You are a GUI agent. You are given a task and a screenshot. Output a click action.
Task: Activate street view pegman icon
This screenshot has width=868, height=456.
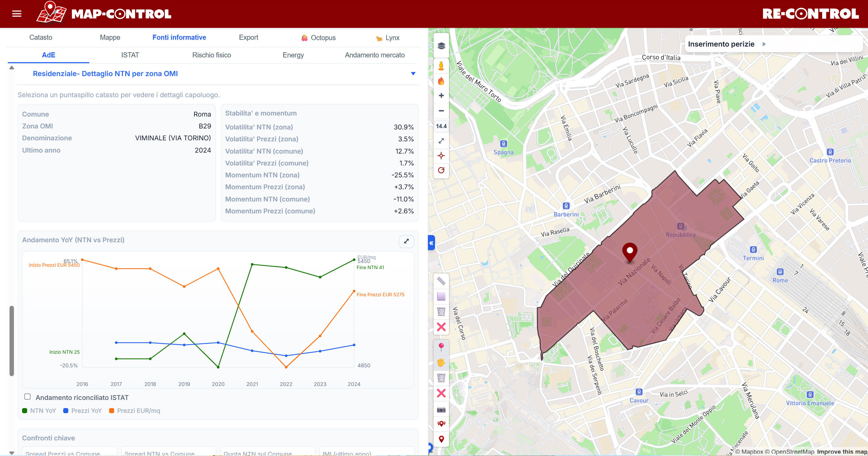[x=441, y=66]
